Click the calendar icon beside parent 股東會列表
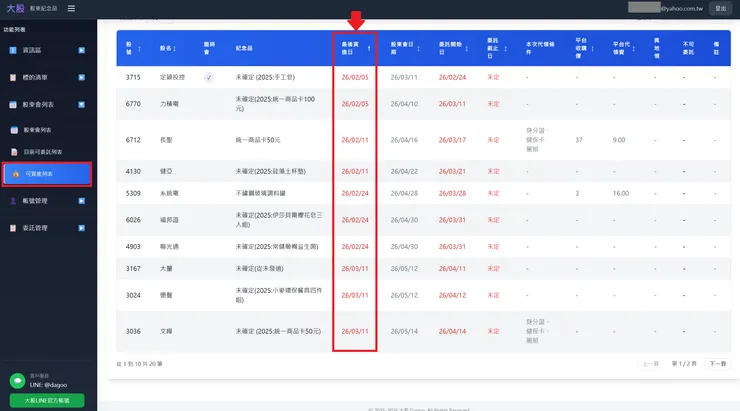 (13, 105)
